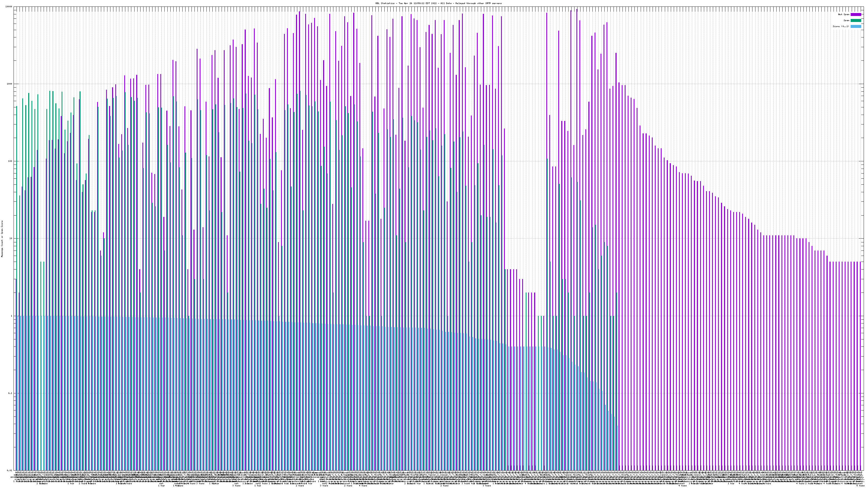Click the 10000 y-axis tick label
Screen dimensions: 868x488
click(9, 7)
